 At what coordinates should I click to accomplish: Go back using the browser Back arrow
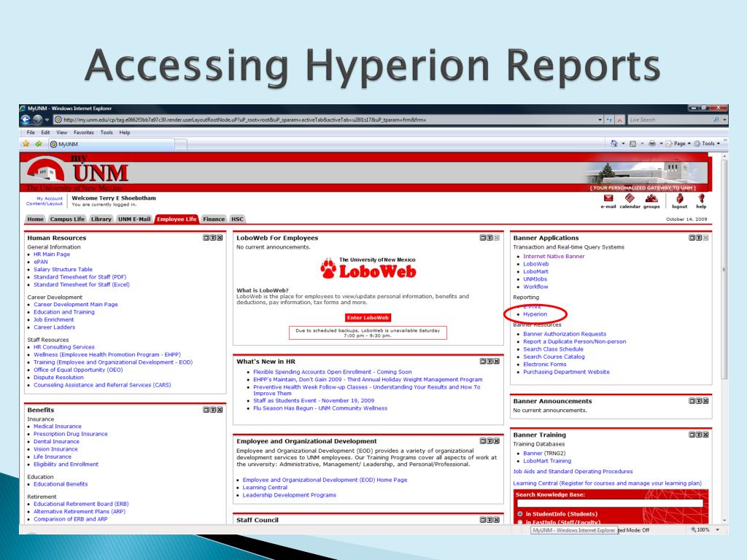pyautogui.click(x=26, y=120)
